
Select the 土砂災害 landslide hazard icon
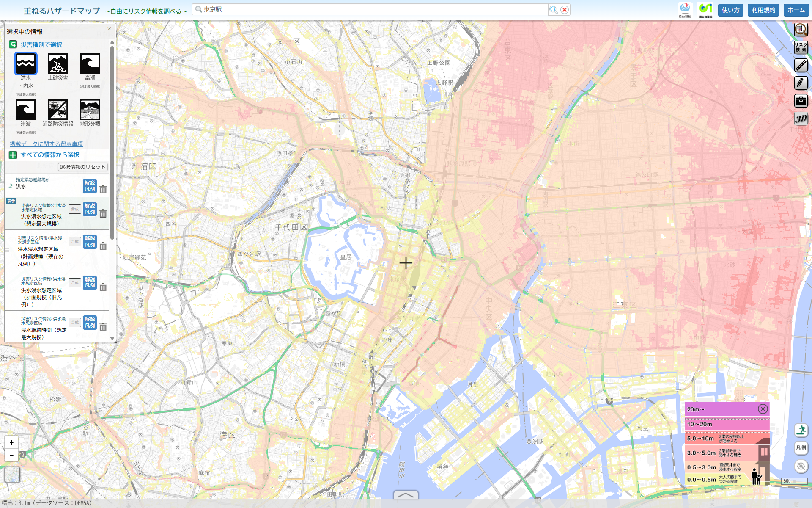coord(58,64)
